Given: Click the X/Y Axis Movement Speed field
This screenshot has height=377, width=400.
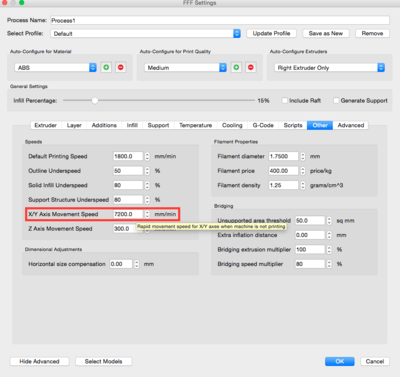Looking at the screenshot, I should click(128, 214).
